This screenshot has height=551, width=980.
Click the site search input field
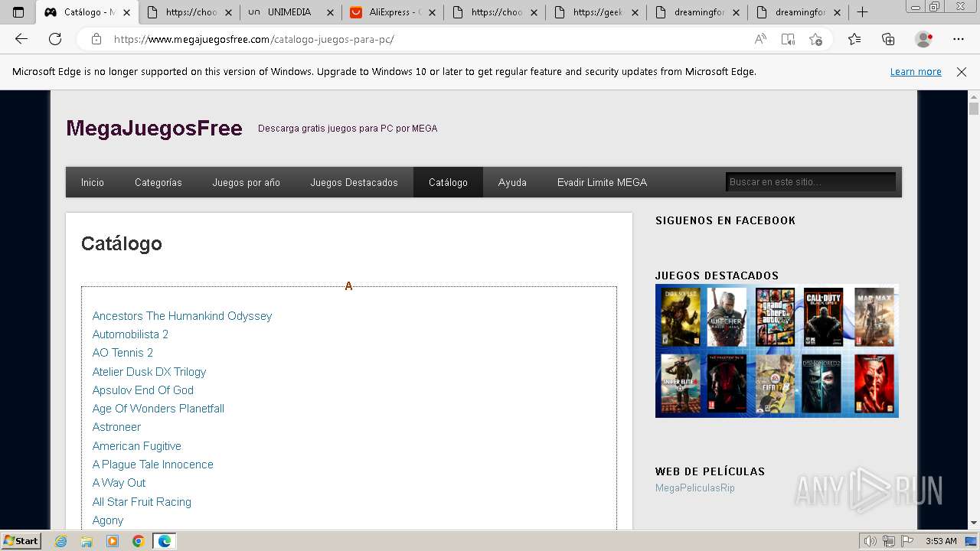810,182
